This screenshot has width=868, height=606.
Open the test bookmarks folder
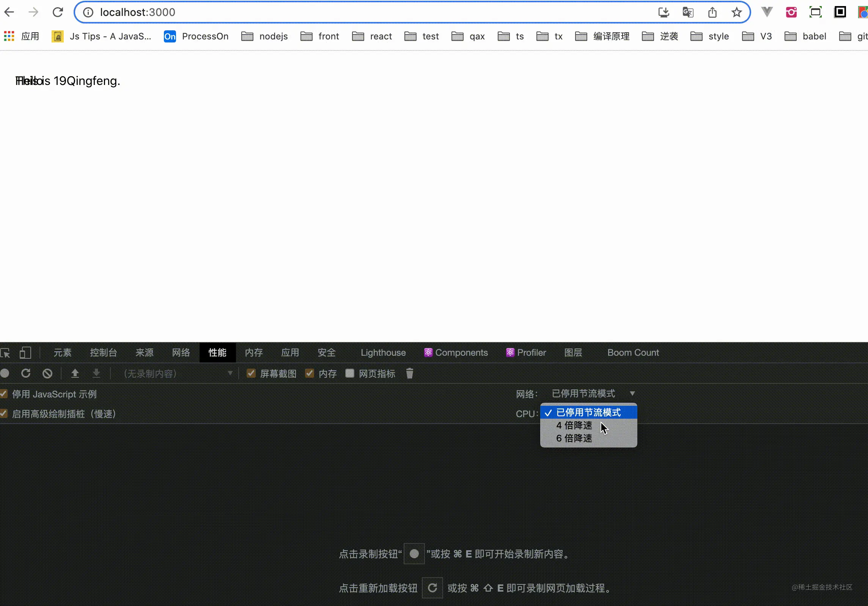[x=421, y=36]
